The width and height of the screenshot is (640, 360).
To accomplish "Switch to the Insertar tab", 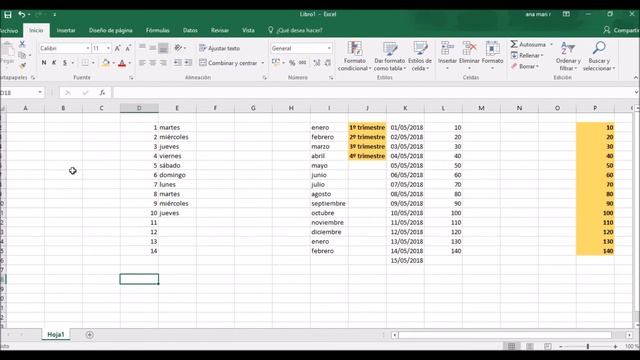I will [x=66, y=30].
